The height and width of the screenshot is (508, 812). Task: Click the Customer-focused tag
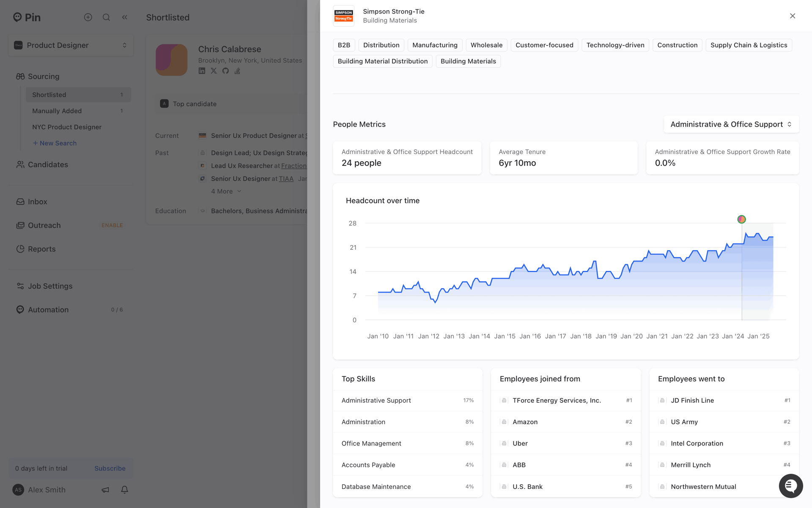544,45
